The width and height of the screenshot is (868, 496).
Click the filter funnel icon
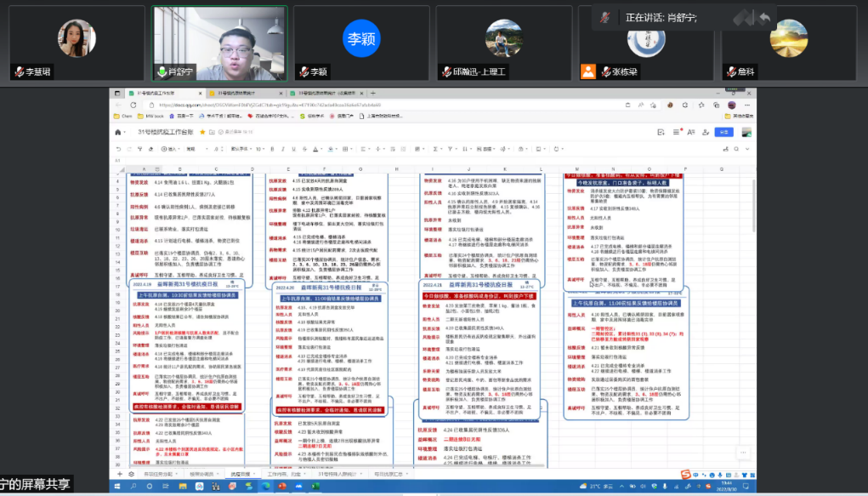(451, 149)
